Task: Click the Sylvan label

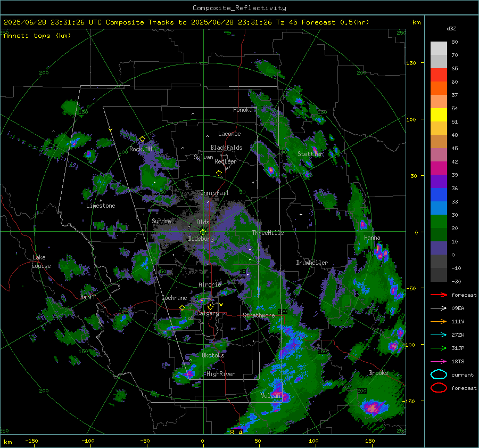Action: [x=203, y=157]
